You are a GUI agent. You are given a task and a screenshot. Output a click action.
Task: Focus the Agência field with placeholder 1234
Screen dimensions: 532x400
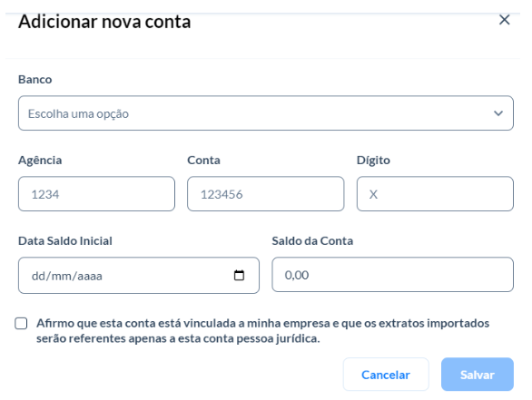[x=97, y=194]
